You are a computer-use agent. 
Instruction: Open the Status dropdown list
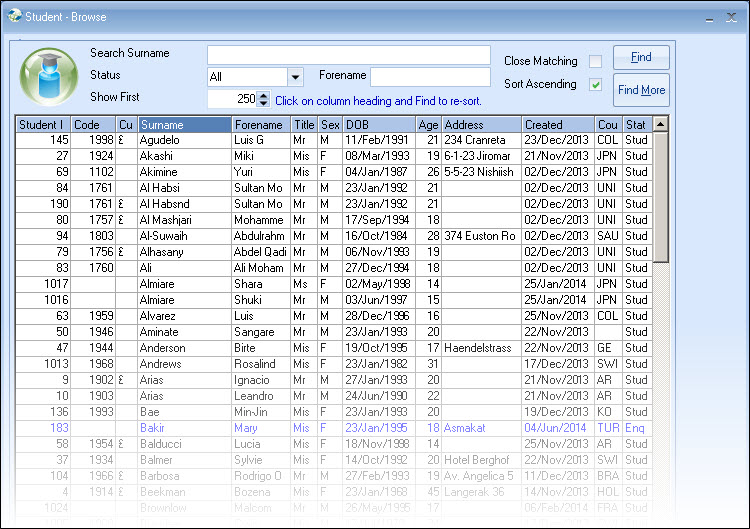(295, 77)
